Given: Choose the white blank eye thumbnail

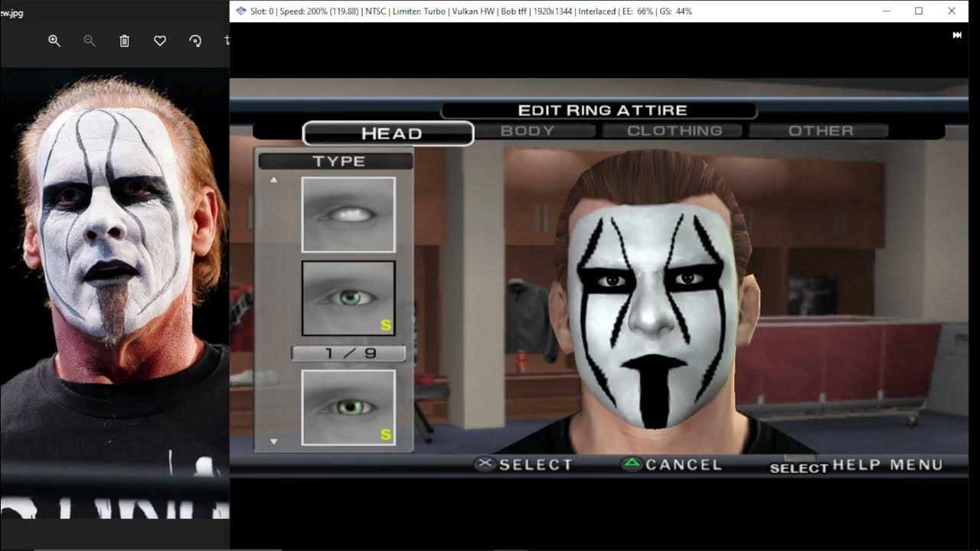Looking at the screenshot, I should coord(348,215).
